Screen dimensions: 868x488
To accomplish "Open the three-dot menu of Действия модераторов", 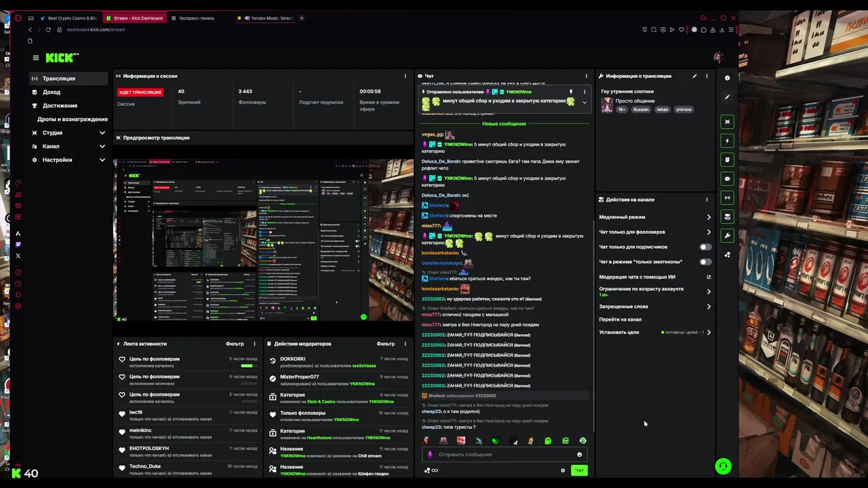I will (x=406, y=344).
